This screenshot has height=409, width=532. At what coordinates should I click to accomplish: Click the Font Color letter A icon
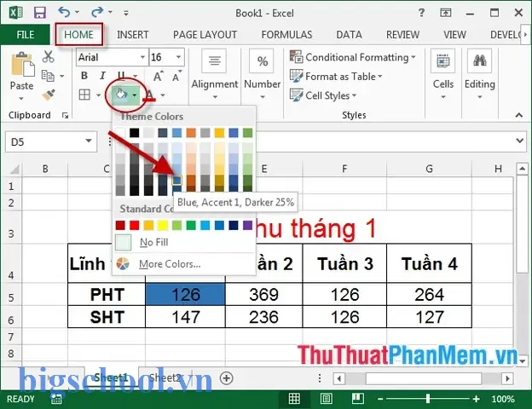(150, 95)
